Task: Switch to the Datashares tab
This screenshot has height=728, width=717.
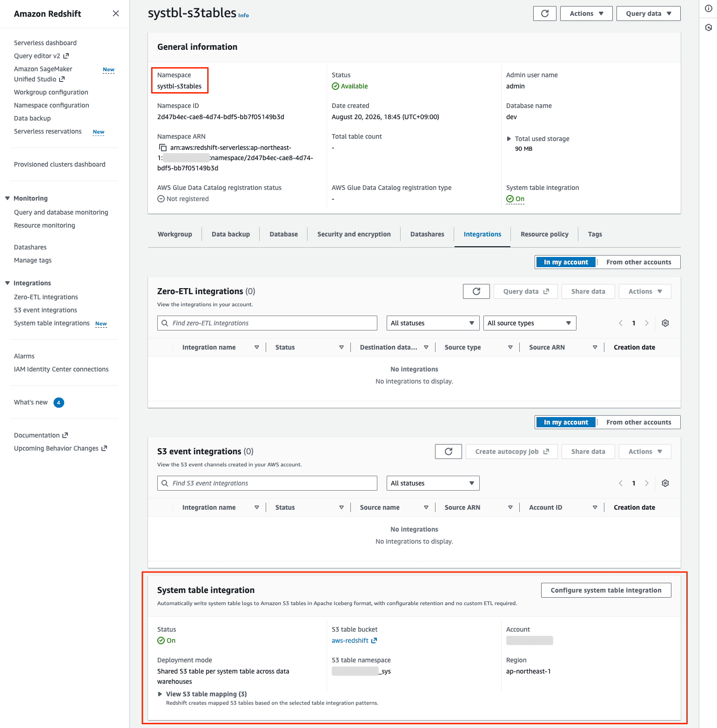Action: point(427,234)
